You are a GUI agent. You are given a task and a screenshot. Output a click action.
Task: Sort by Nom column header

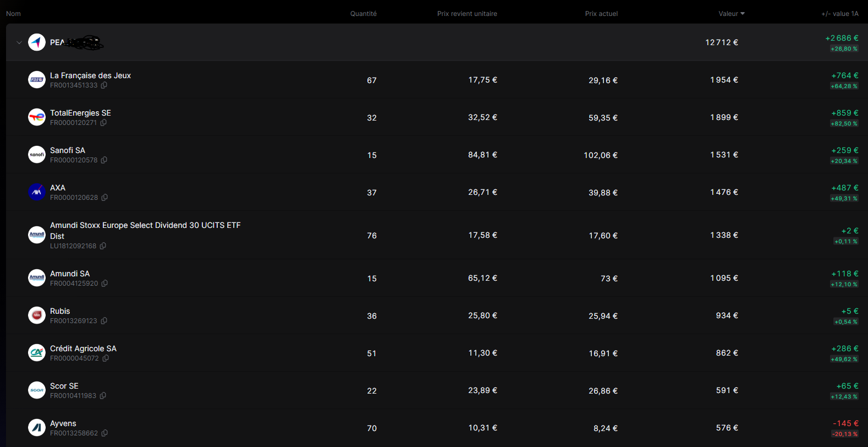(x=13, y=14)
